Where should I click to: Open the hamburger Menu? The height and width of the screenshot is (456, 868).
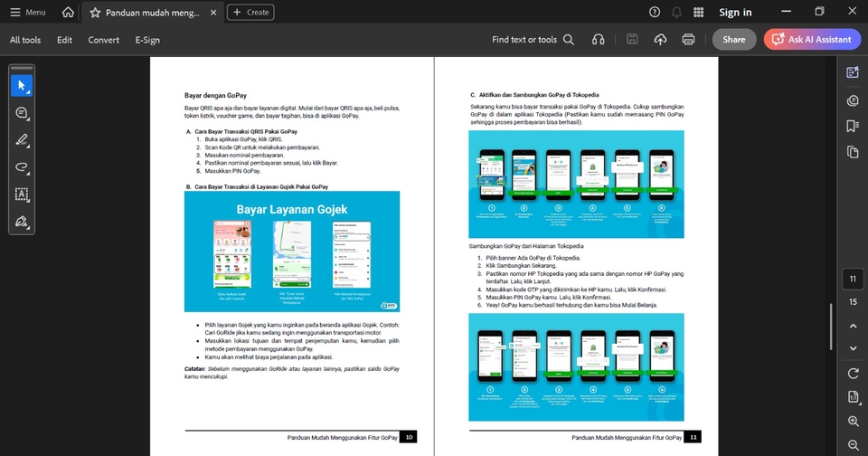28,13
